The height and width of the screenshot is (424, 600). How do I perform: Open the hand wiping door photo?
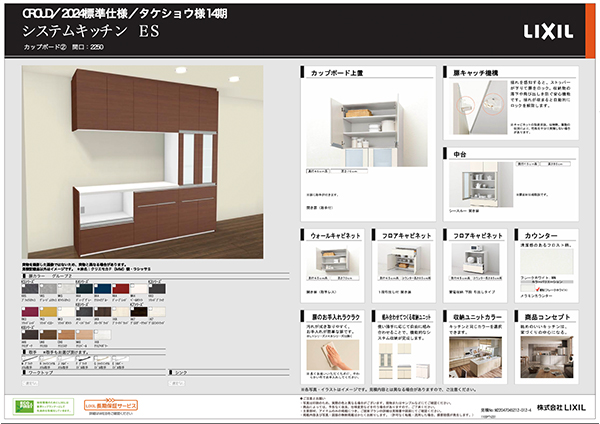(x=333, y=355)
